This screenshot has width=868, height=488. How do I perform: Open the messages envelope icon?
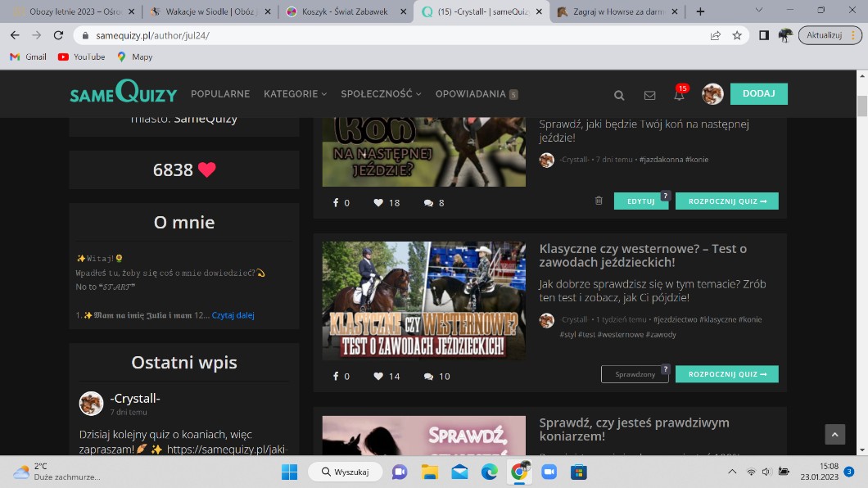pyautogui.click(x=649, y=95)
